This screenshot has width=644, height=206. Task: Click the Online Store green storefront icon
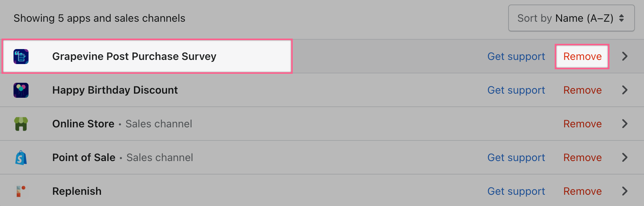click(21, 124)
